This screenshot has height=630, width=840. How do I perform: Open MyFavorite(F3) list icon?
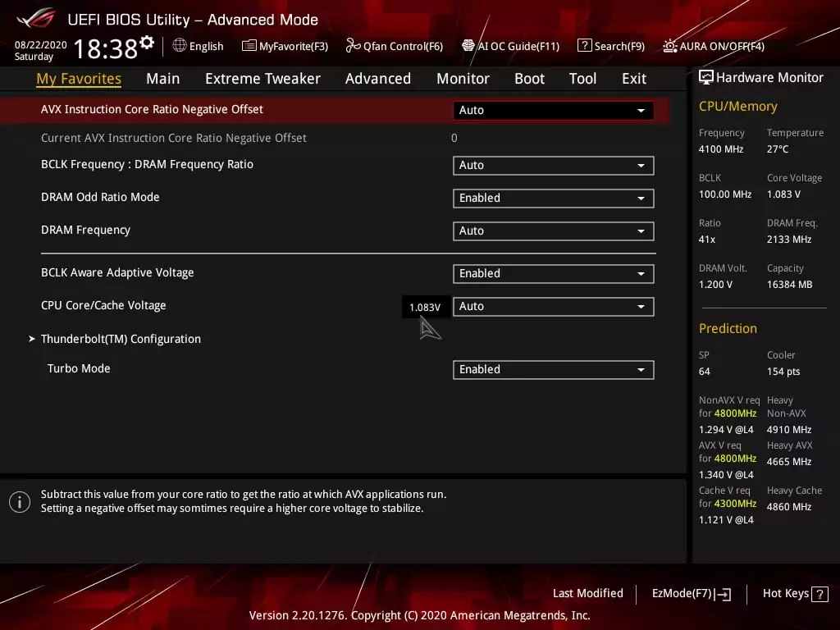tap(249, 46)
